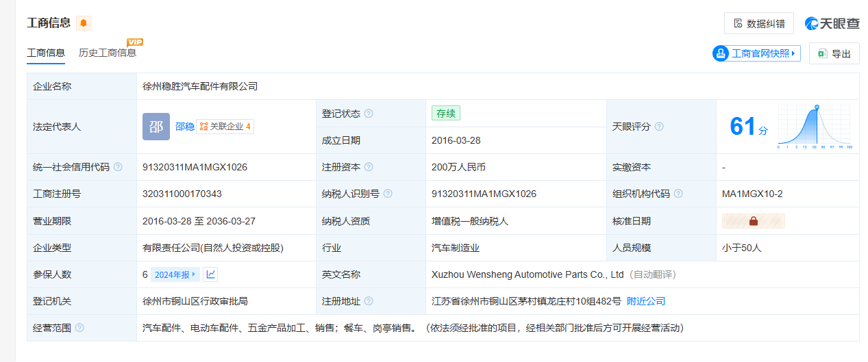This screenshot has width=868, height=362.
Task: Open 工商官网快照 snapshot dropdown
Action: 756,53
